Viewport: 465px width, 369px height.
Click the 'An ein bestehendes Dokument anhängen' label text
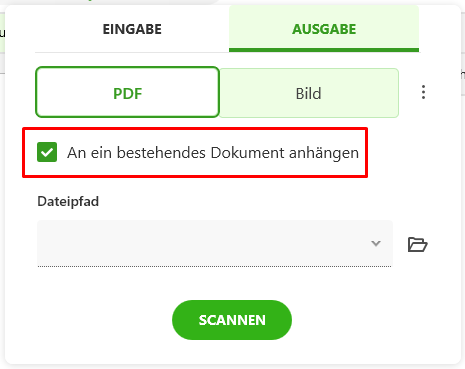tap(213, 153)
